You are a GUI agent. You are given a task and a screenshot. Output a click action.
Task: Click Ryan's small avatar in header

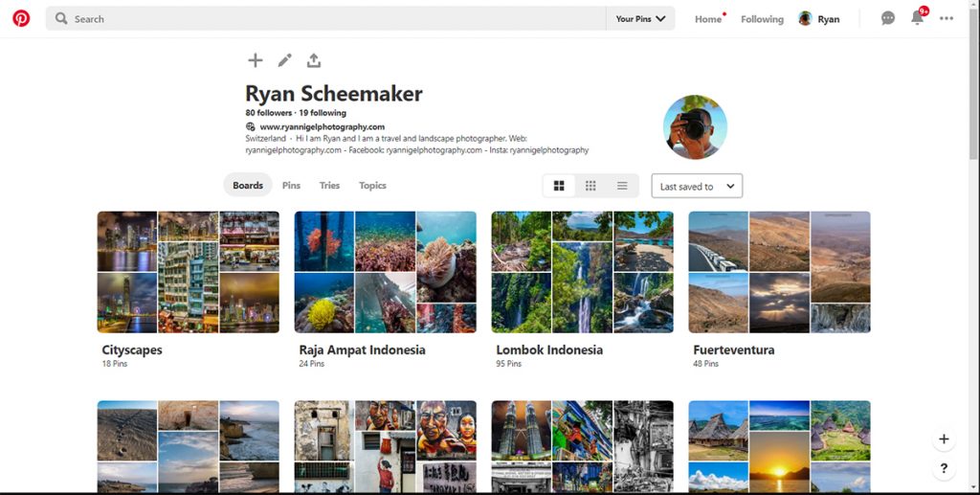(x=805, y=19)
